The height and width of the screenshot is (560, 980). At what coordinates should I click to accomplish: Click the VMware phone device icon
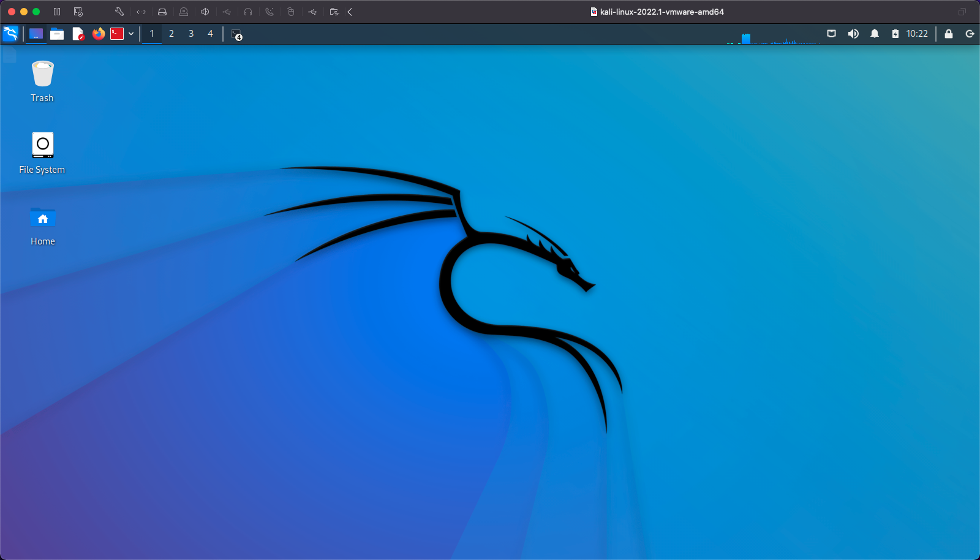point(269,12)
